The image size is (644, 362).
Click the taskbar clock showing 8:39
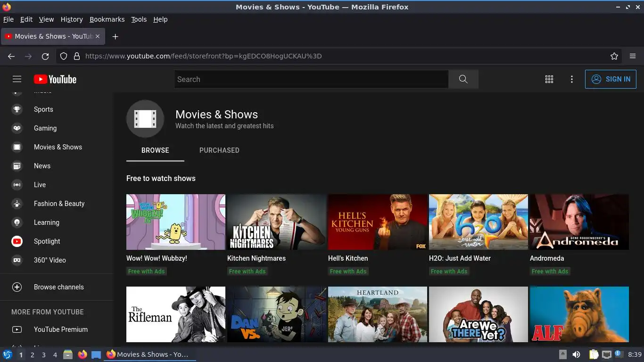(635, 354)
